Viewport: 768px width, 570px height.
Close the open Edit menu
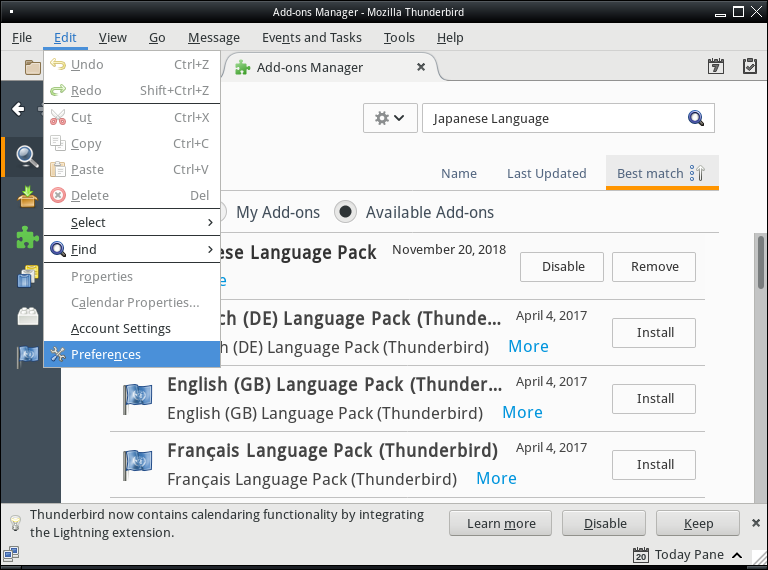point(65,38)
